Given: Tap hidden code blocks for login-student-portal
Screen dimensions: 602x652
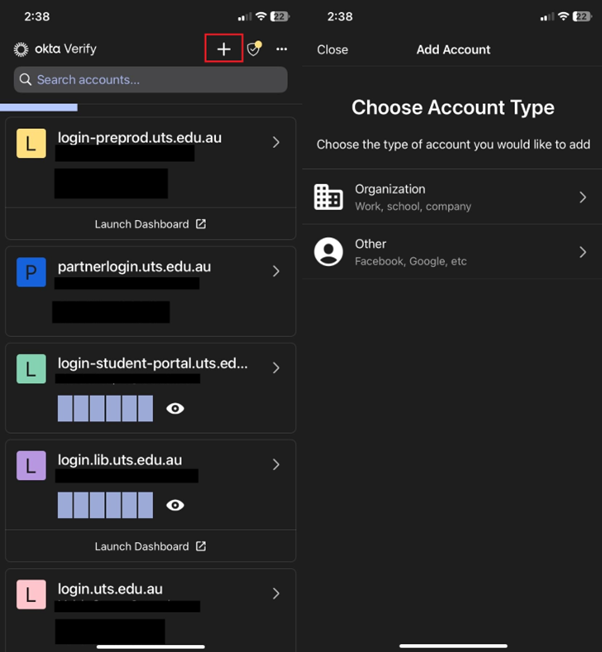Looking at the screenshot, I should tap(105, 408).
